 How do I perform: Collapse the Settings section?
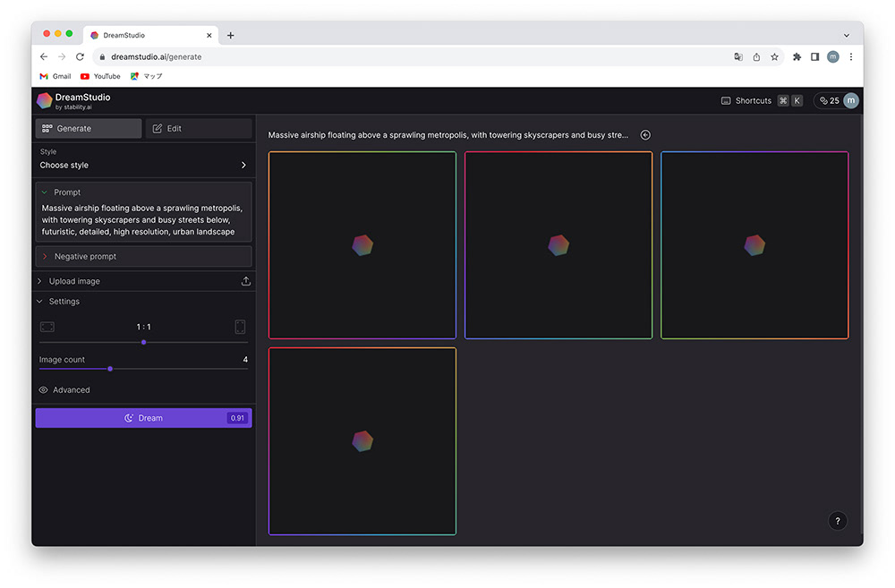58,302
